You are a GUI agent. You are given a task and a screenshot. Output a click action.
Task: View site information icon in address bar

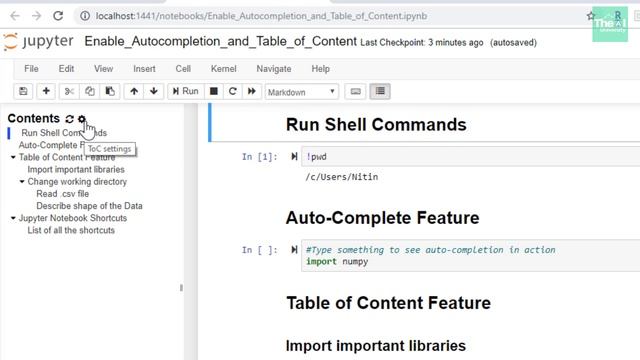click(85, 16)
